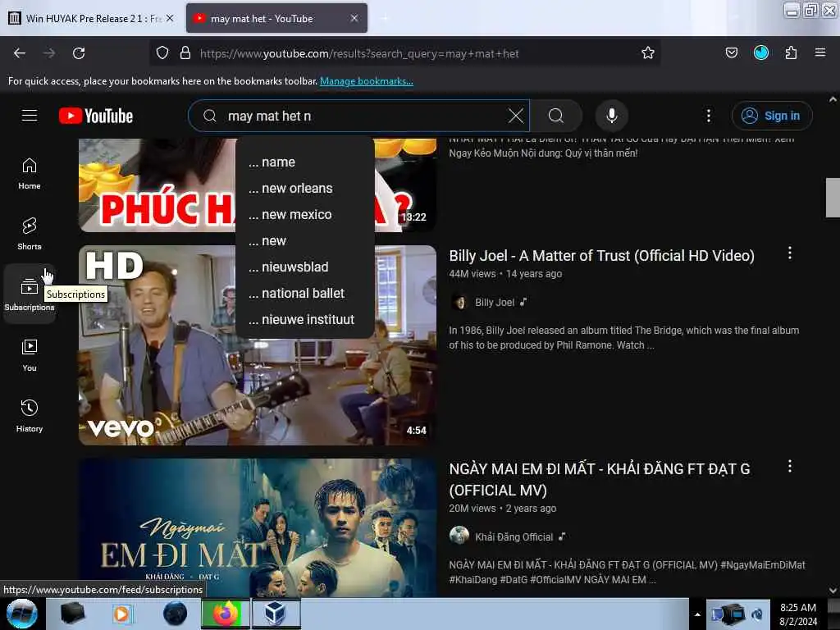This screenshot has width=840, height=630.
Task: Open tracking protection shield icon
Action: (162, 53)
